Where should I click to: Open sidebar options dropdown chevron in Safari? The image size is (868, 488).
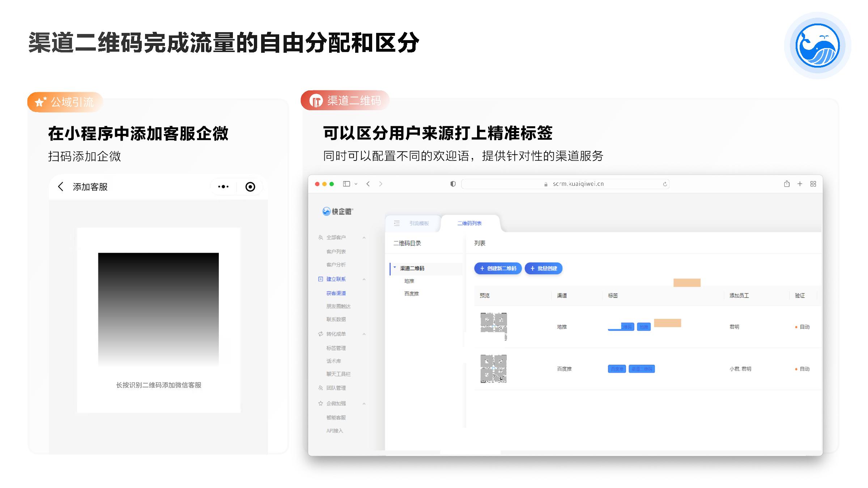(356, 184)
